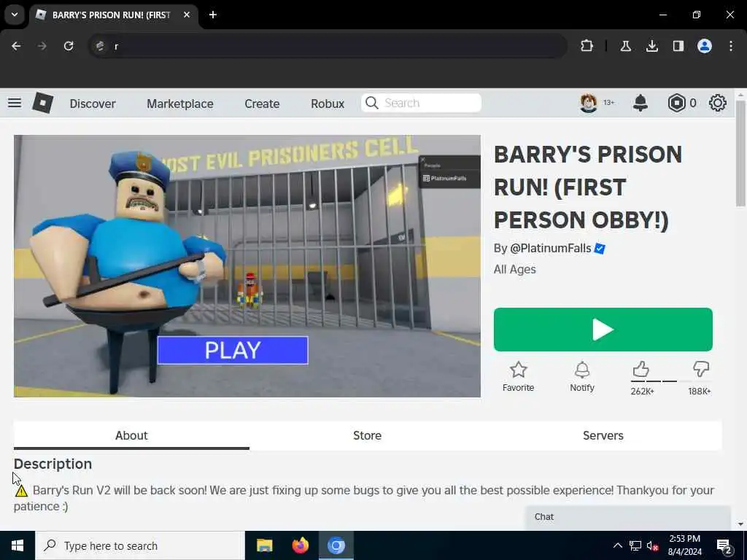Select the About tab

tap(131, 435)
